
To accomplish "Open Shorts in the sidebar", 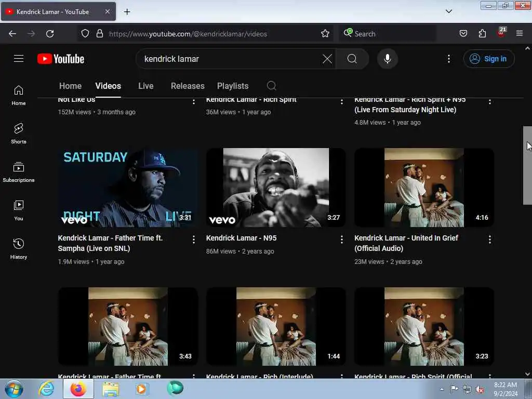I will (19, 134).
